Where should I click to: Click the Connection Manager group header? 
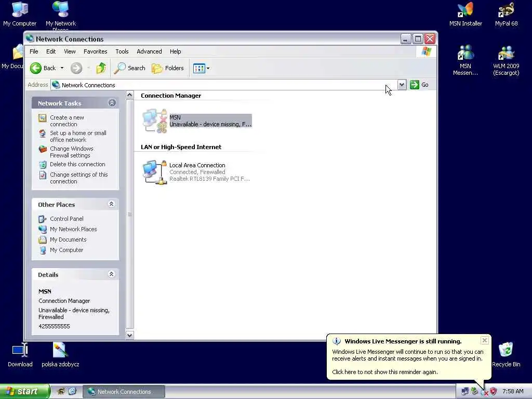click(171, 96)
